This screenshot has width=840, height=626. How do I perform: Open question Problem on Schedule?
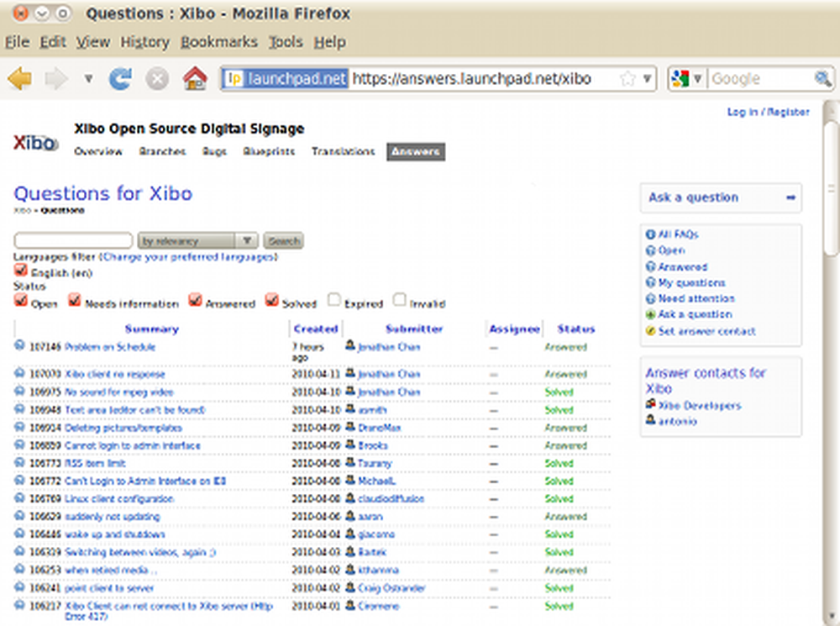[110, 347]
